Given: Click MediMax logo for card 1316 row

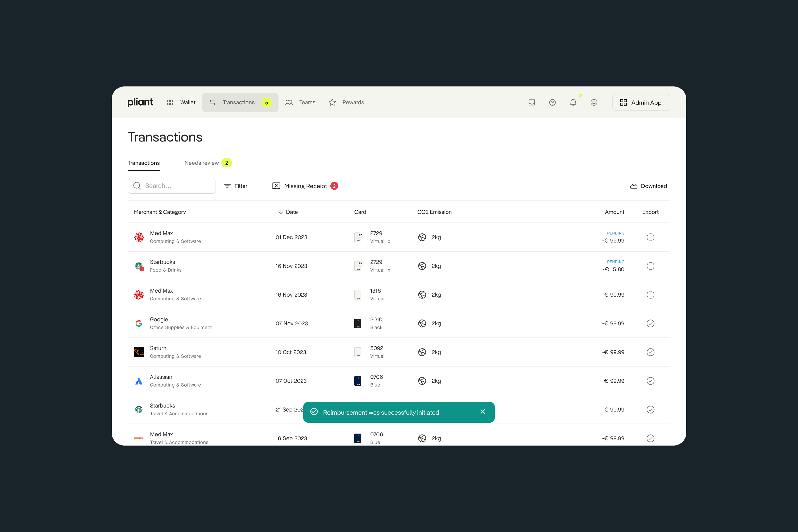Looking at the screenshot, I should 139,294.
